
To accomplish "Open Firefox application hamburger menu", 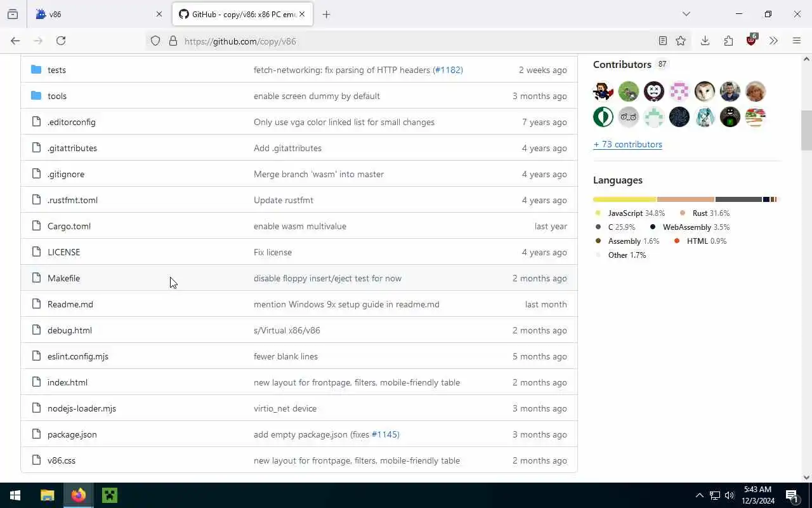I will pyautogui.click(x=797, y=41).
